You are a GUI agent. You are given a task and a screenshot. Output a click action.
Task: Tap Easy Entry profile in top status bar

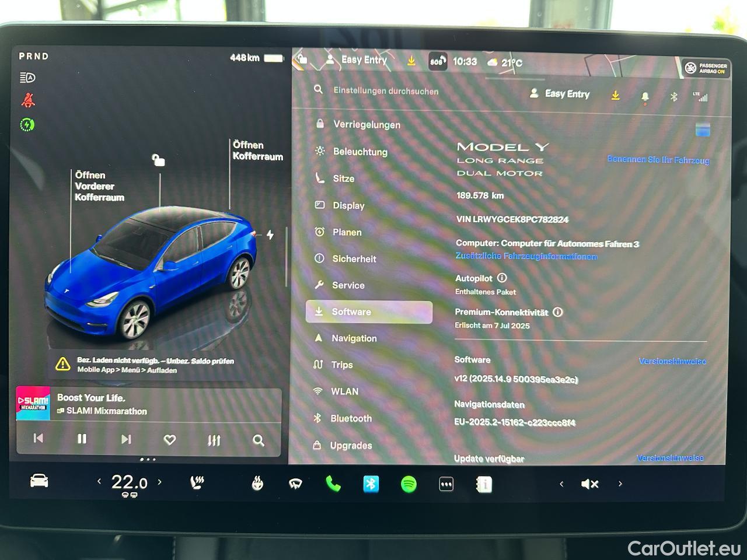356,60
